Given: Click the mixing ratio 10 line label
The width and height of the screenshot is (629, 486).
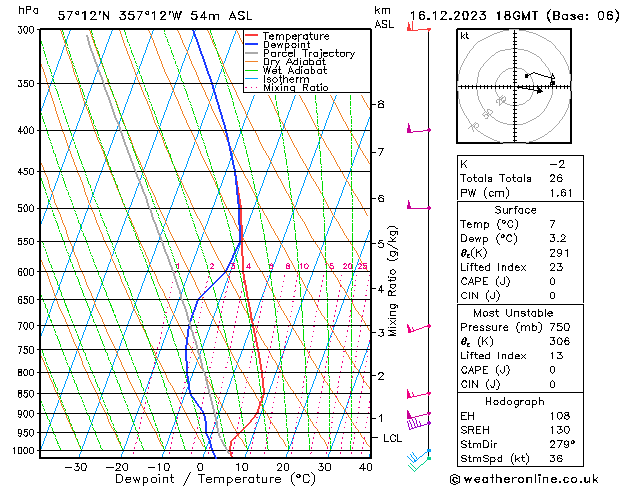Looking at the screenshot, I should coord(304,266).
